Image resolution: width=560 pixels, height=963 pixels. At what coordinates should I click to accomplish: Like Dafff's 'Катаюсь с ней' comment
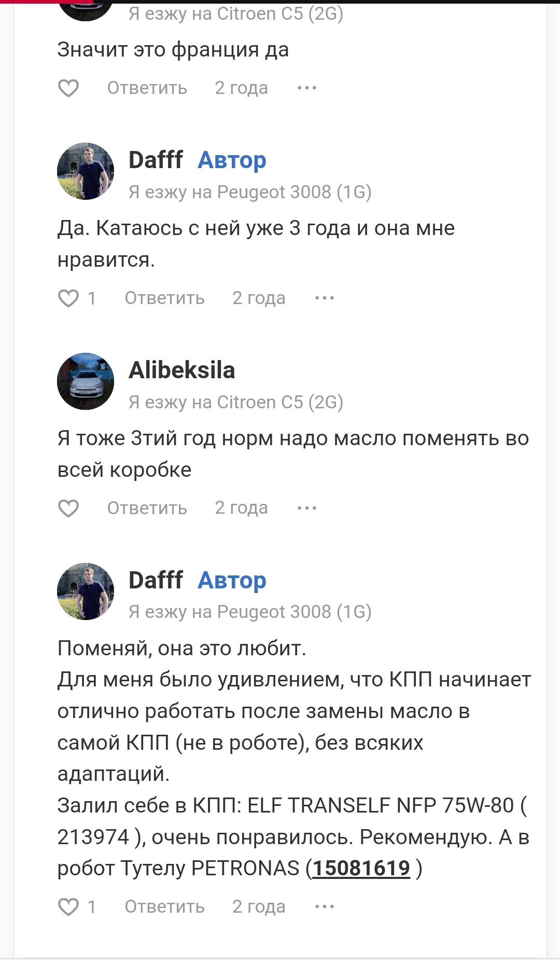(68, 298)
